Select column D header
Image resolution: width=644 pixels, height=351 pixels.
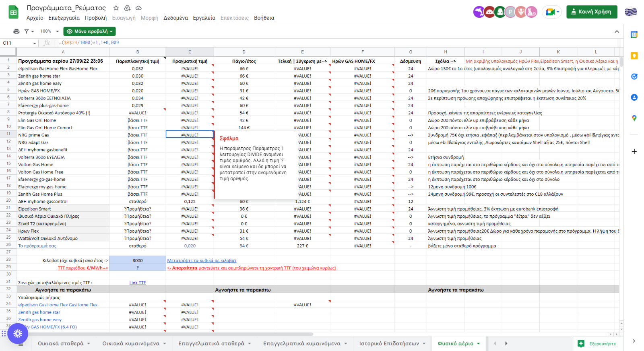click(x=244, y=52)
